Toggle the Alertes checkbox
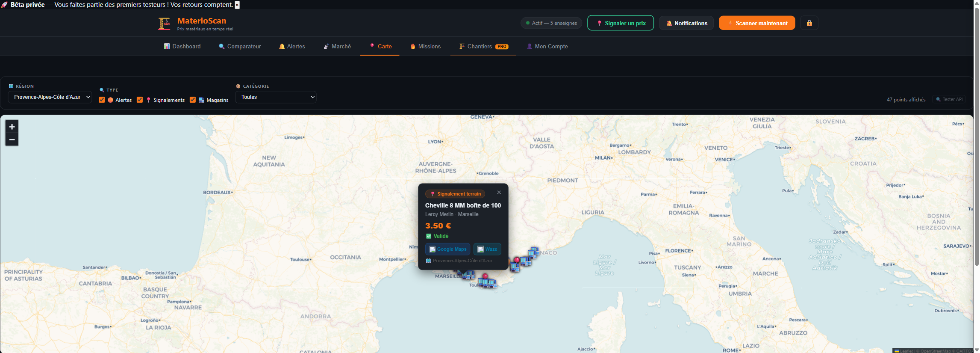The height and width of the screenshot is (353, 980). click(x=102, y=100)
